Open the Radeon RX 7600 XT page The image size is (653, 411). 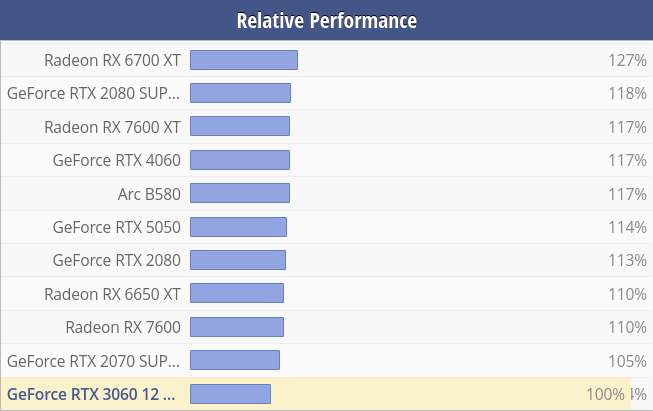click(112, 127)
